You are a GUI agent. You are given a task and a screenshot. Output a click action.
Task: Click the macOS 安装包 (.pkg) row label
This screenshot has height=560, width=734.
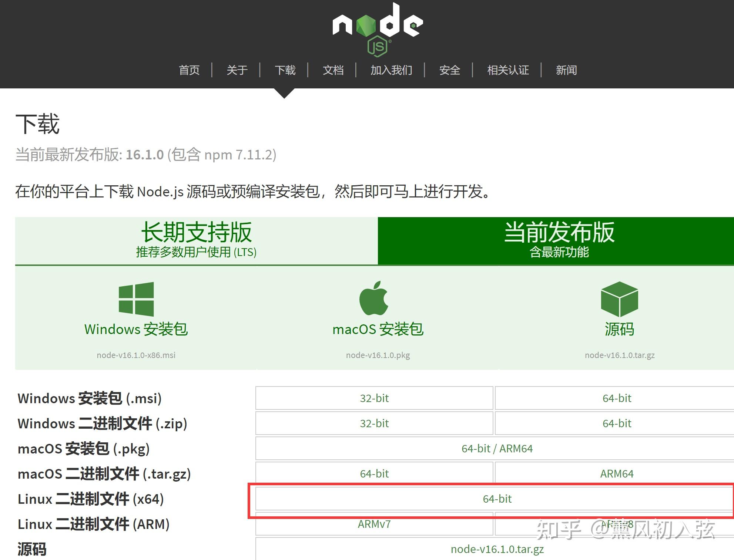click(x=84, y=449)
